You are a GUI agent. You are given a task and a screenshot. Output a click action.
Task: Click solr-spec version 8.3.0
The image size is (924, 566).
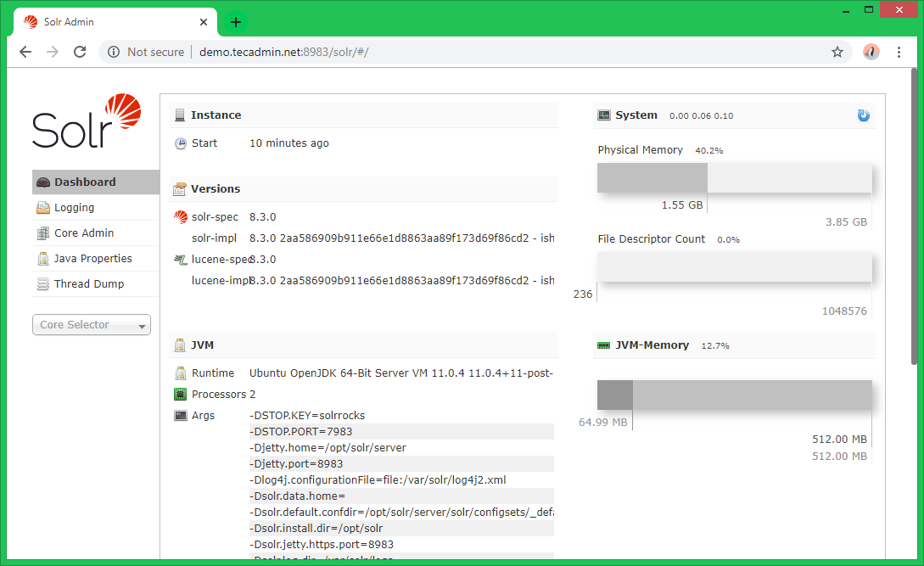[263, 217]
